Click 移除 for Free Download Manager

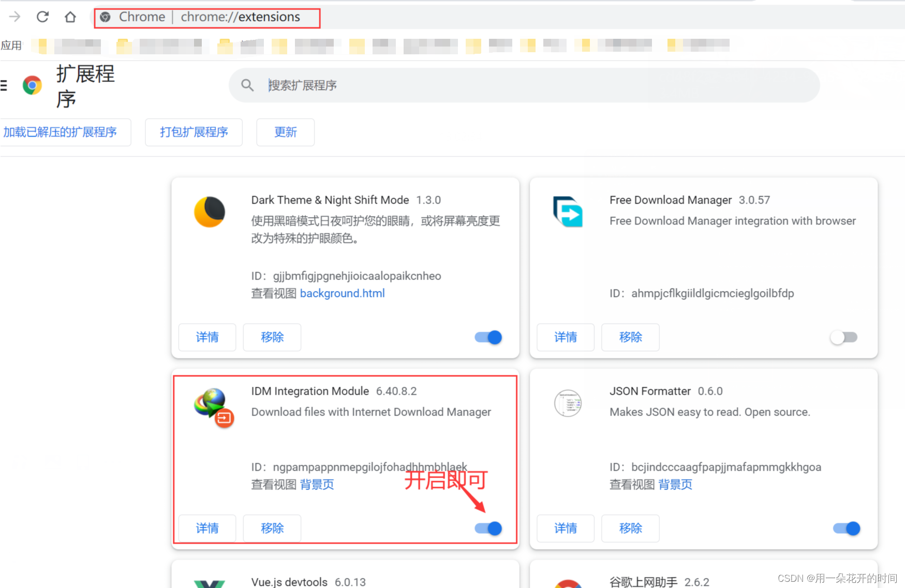click(630, 337)
